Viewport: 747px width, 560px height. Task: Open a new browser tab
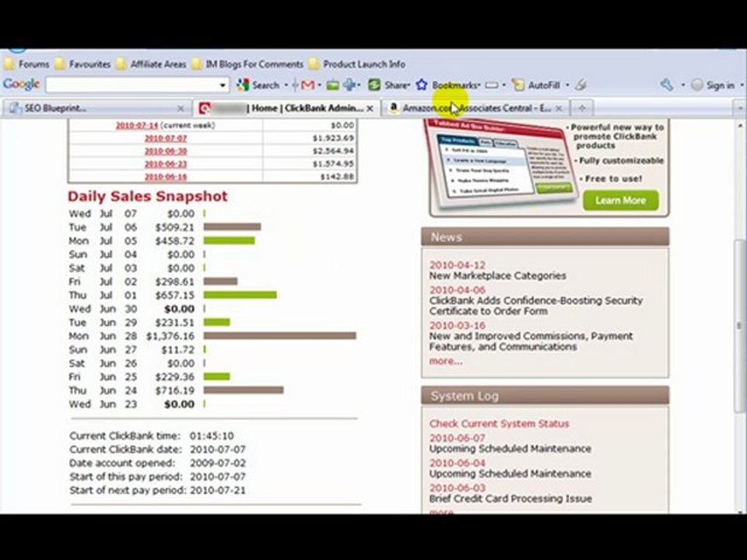582,108
